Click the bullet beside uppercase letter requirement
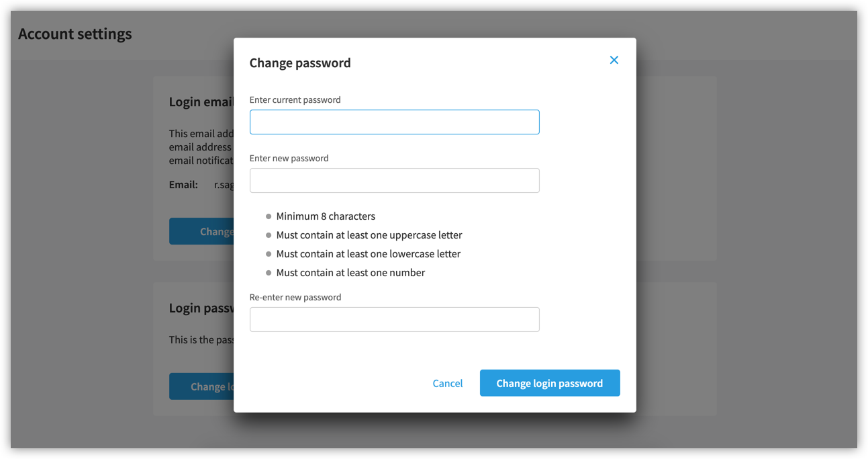 (268, 235)
